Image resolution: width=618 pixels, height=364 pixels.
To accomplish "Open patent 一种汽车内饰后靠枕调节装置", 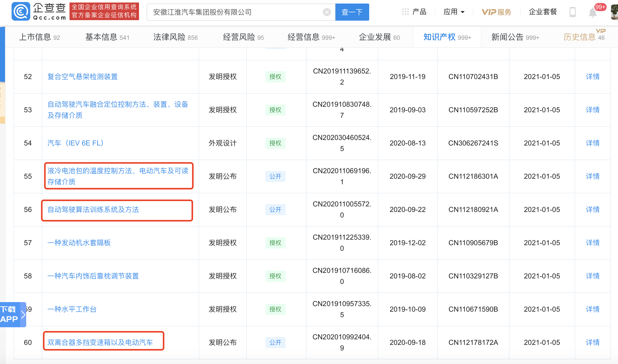I will pyautogui.click(x=93, y=276).
